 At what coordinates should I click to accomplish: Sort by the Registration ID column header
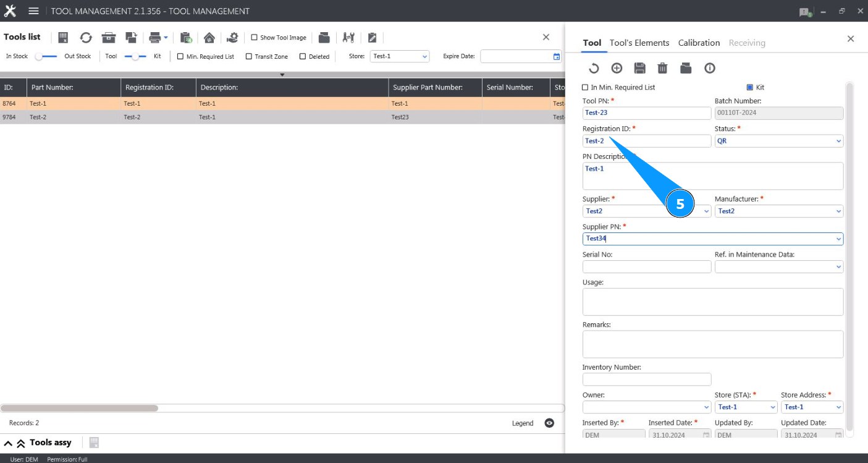coord(158,87)
